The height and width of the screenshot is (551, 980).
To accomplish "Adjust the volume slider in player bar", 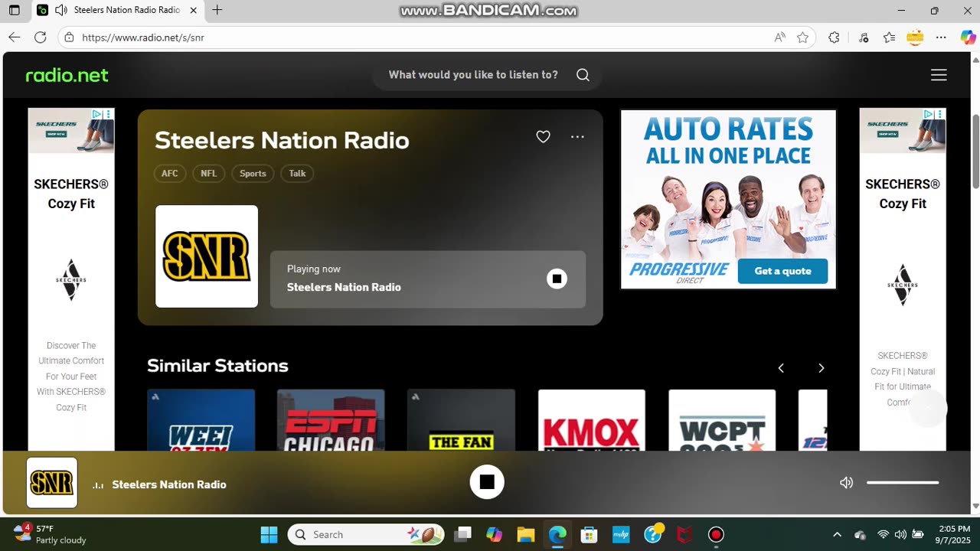I will 903,483.
